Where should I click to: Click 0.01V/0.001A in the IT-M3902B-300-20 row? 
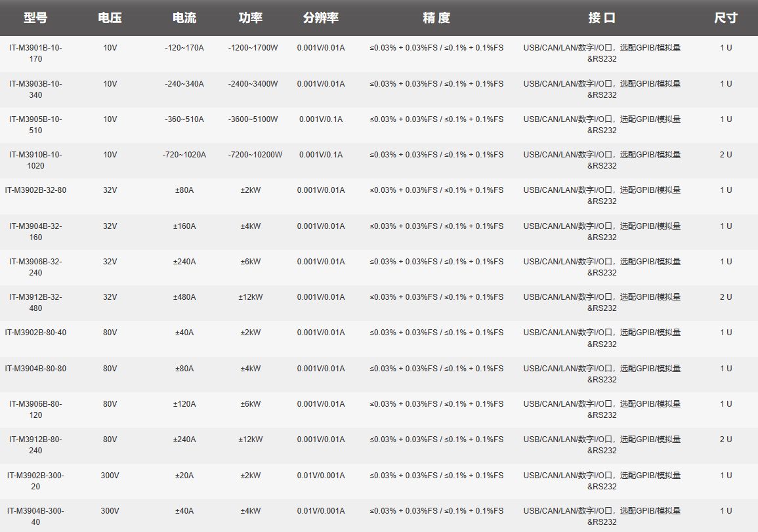(x=320, y=476)
